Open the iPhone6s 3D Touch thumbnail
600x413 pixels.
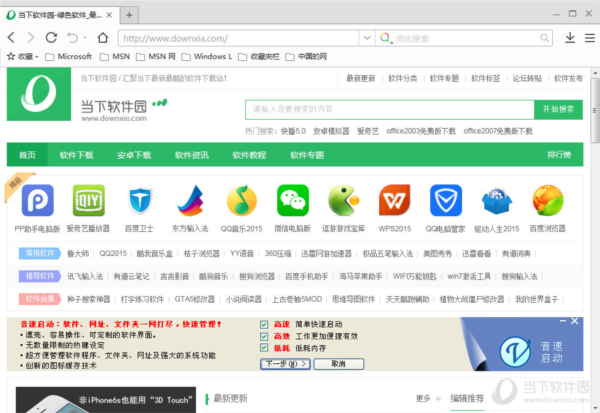coord(106,400)
